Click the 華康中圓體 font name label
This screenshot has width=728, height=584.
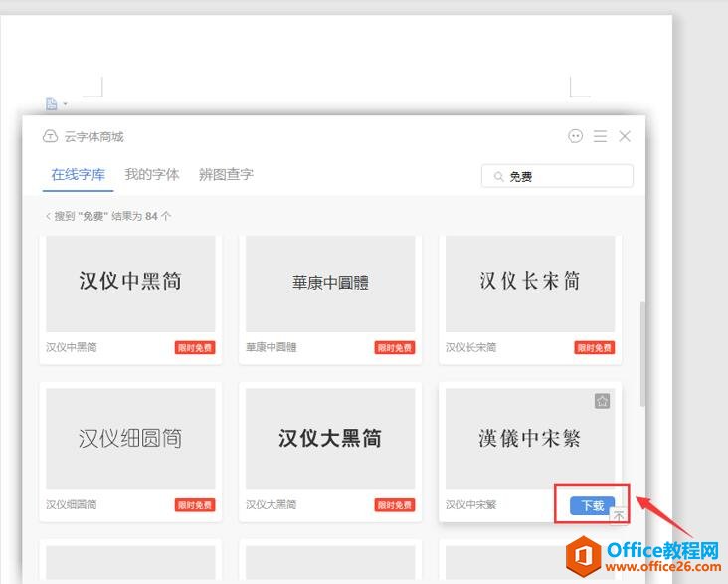click(272, 347)
